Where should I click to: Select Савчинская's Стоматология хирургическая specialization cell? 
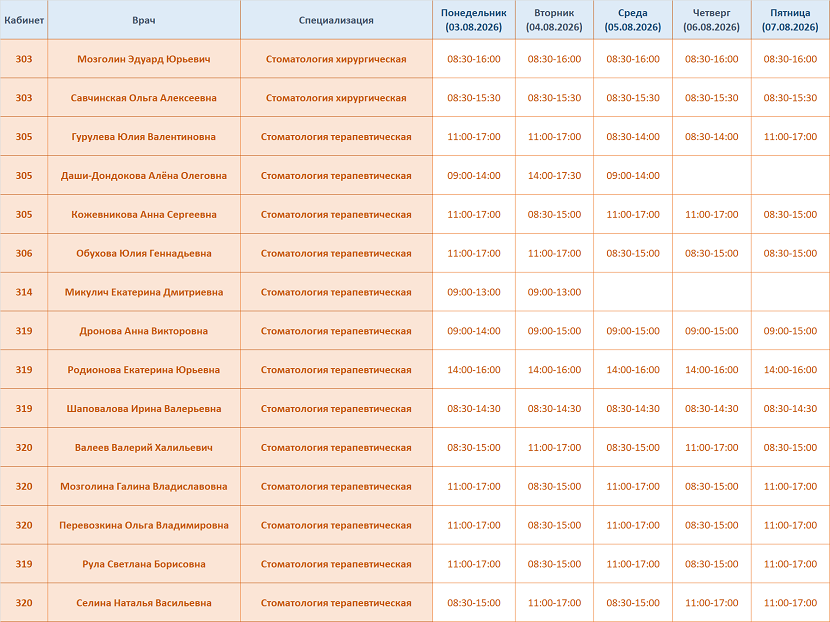click(x=336, y=98)
